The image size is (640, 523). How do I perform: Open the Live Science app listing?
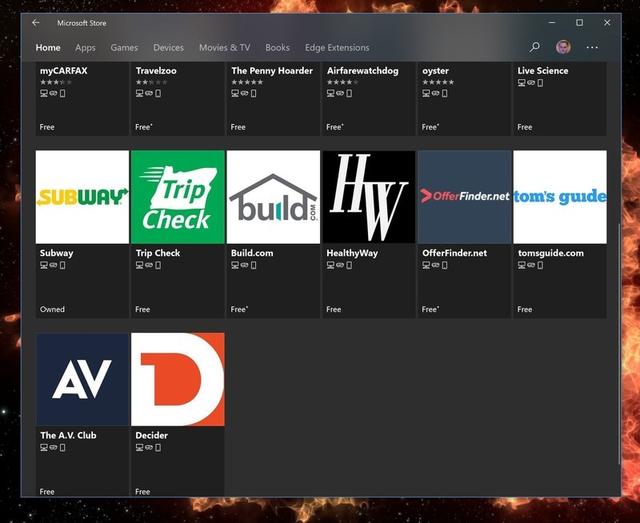click(x=543, y=71)
